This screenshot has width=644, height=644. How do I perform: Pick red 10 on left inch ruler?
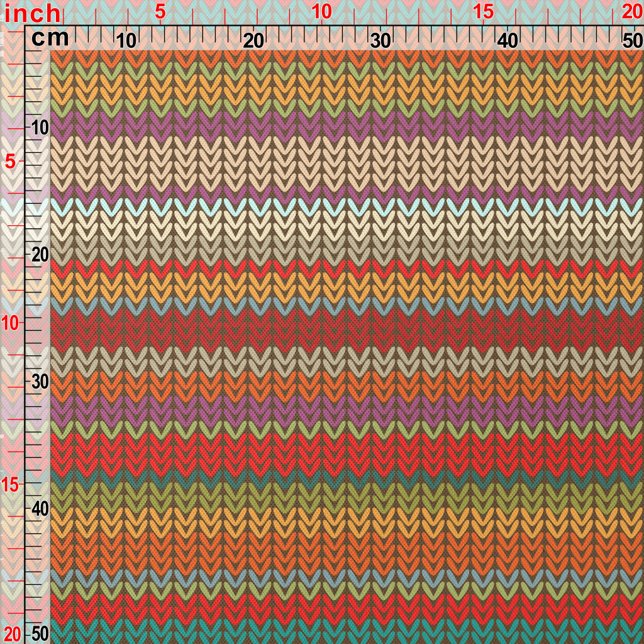[10, 323]
